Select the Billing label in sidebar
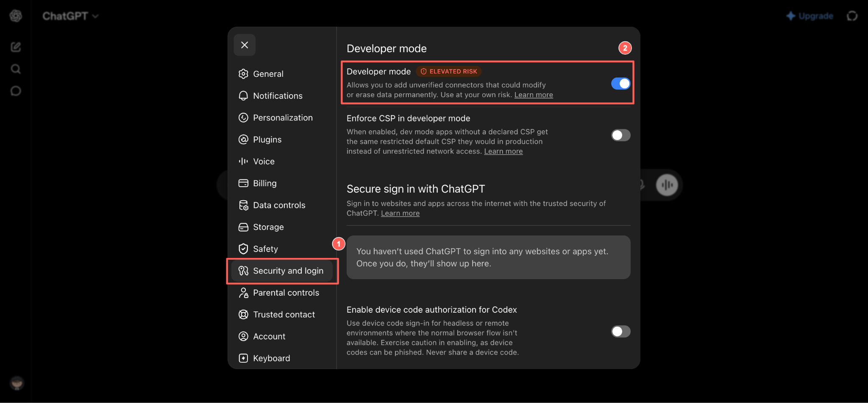 [265, 183]
